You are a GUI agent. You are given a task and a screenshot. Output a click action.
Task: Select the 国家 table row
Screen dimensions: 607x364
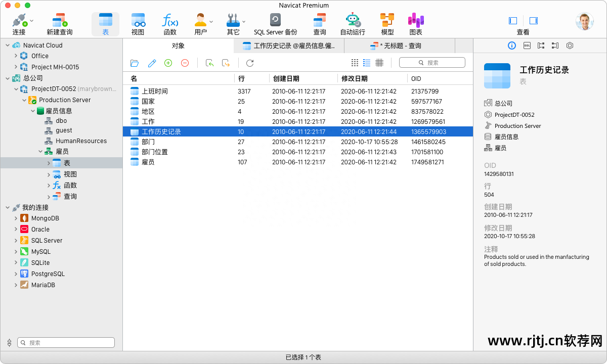298,102
